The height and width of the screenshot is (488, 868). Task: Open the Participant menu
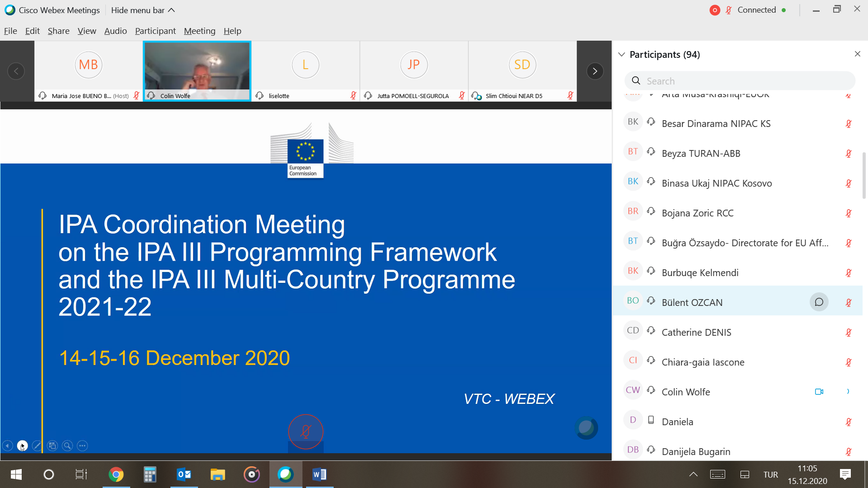click(155, 31)
